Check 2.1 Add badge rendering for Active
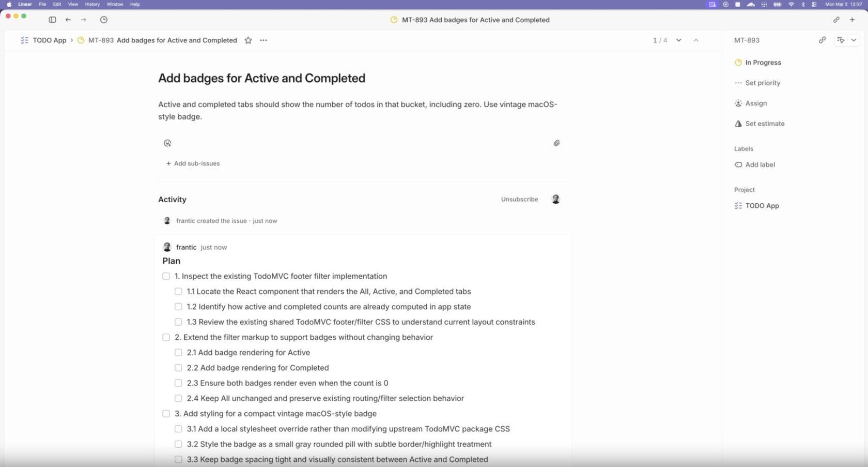The width and height of the screenshot is (868, 467). [x=178, y=353]
